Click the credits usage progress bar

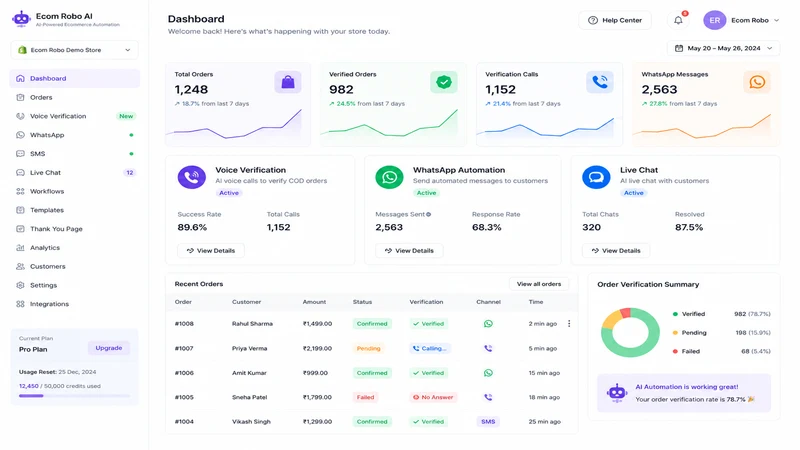pos(74,396)
